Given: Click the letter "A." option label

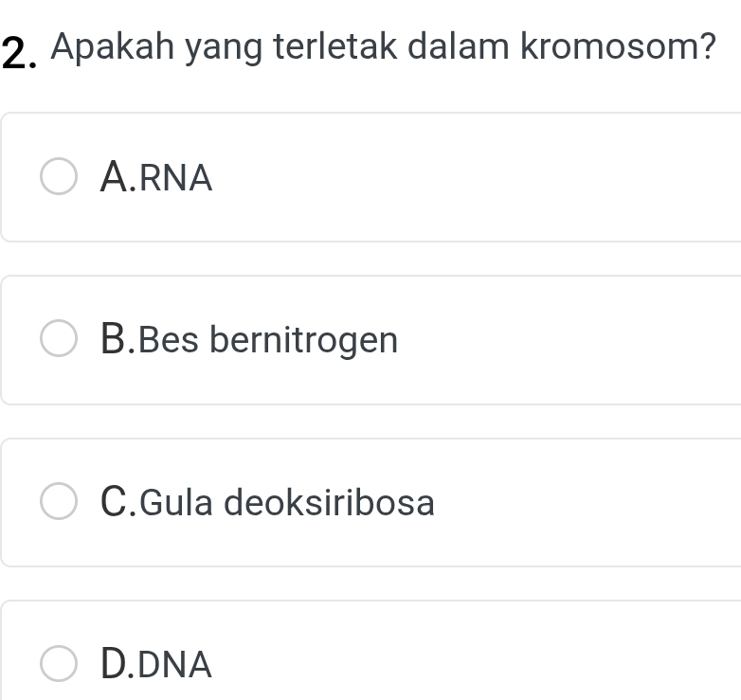Looking at the screenshot, I should pos(117,177).
